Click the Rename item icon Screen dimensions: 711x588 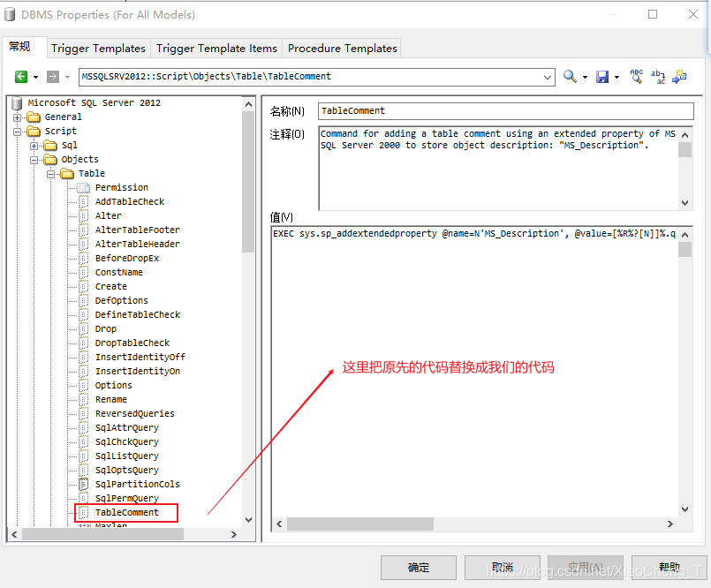click(84, 399)
